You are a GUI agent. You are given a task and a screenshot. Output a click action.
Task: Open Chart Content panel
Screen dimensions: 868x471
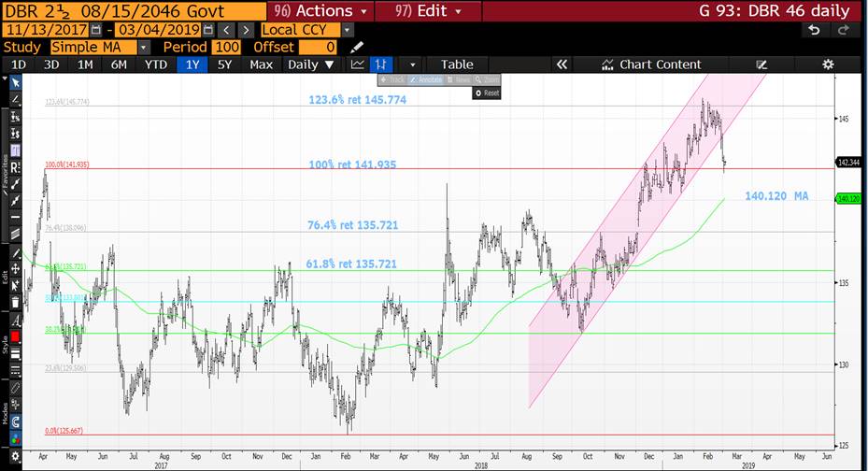click(x=651, y=64)
